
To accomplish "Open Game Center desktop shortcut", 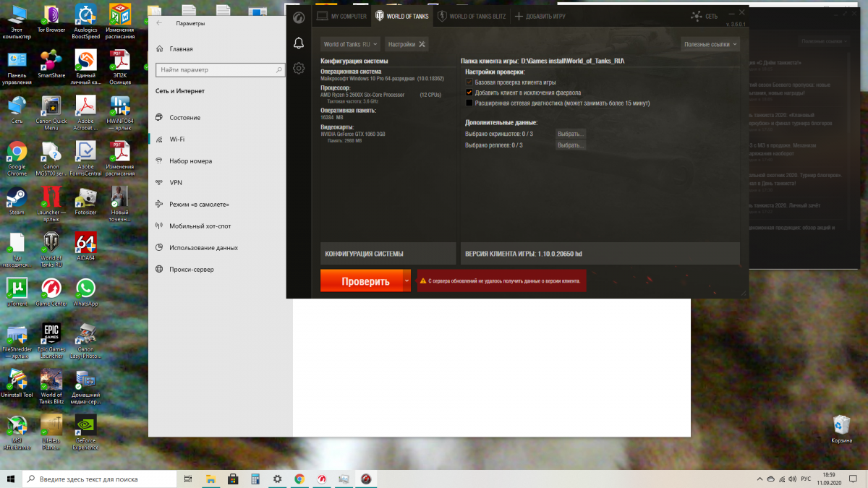I will point(51,291).
